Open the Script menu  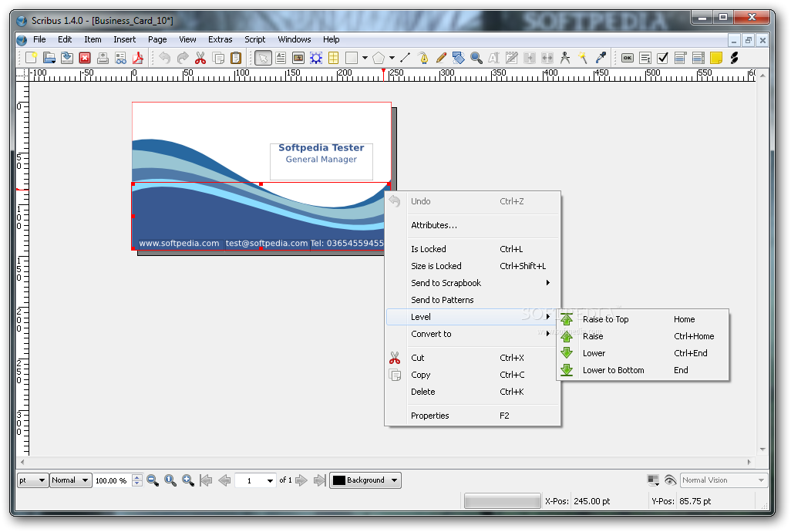[x=254, y=39]
